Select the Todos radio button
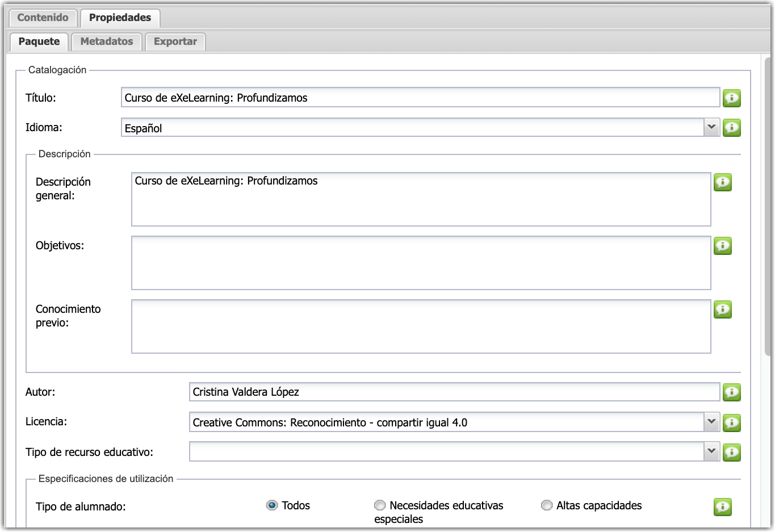This screenshot has height=532, width=775. click(272, 505)
